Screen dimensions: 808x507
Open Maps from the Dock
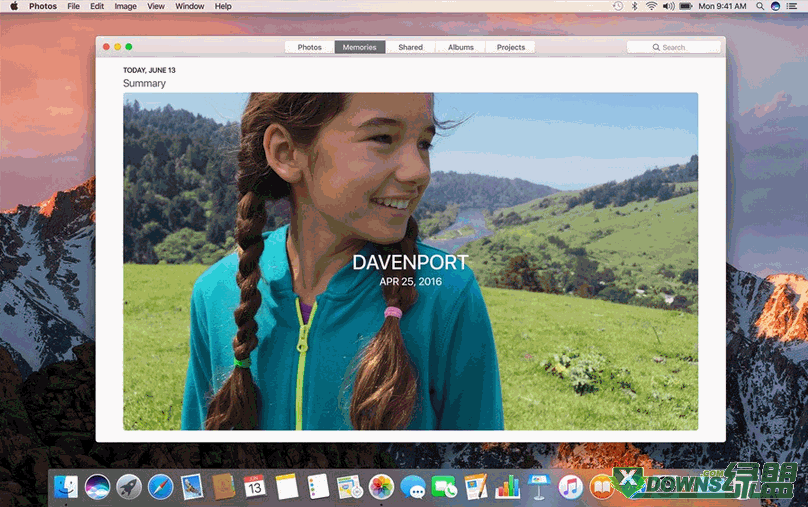pyautogui.click(x=350, y=486)
